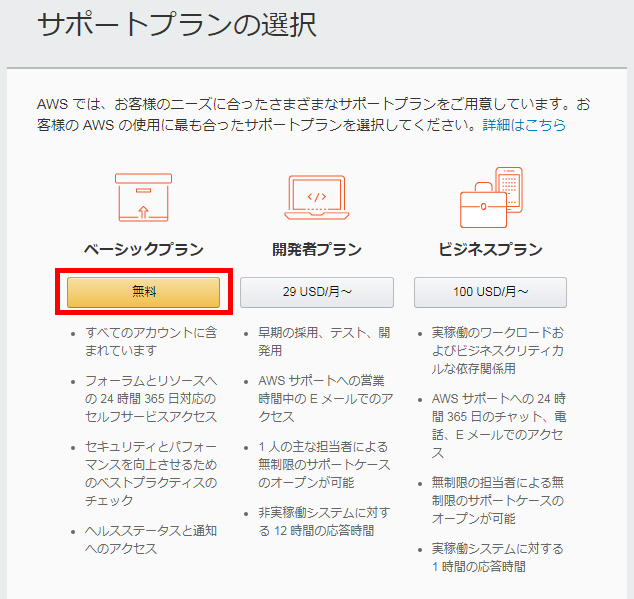Open the 詳細はこちら link
634x599 pixels.
(x=524, y=125)
